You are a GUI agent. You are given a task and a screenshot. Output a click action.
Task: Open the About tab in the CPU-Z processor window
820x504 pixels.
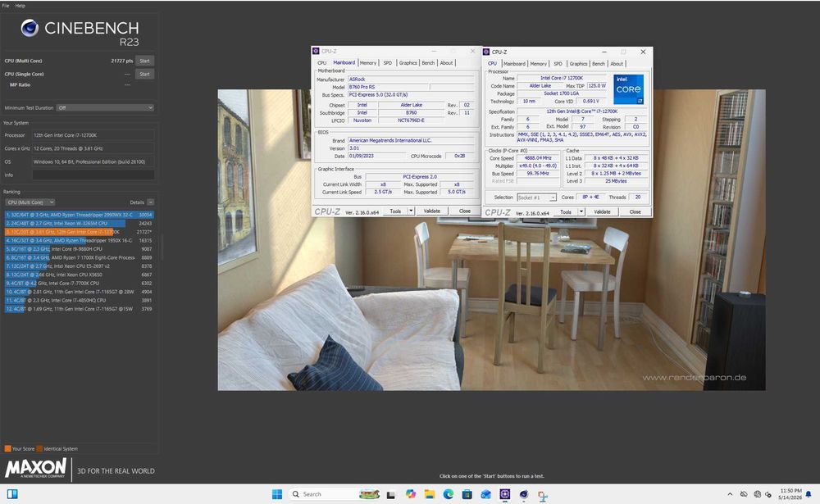(x=617, y=64)
